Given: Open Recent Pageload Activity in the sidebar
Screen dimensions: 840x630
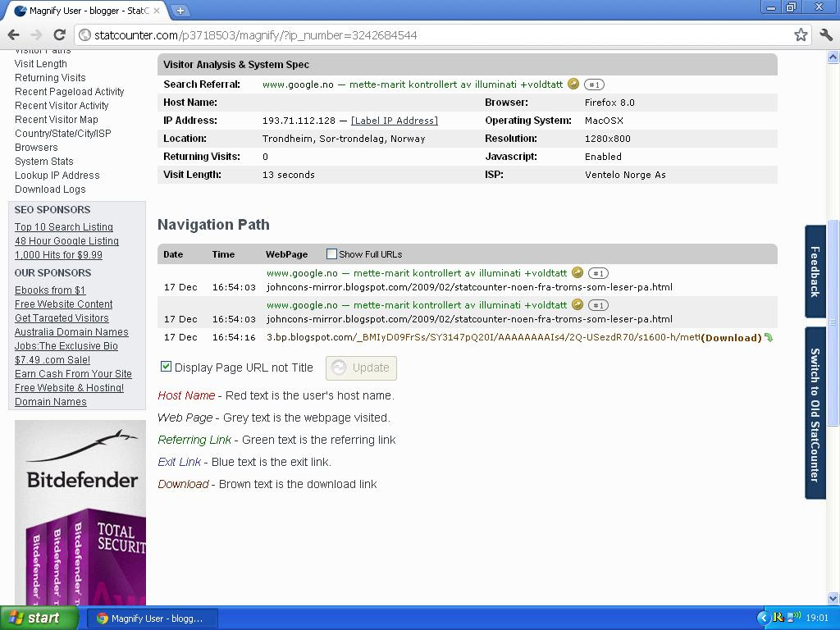Looking at the screenshot, I should tap(69, 92).
